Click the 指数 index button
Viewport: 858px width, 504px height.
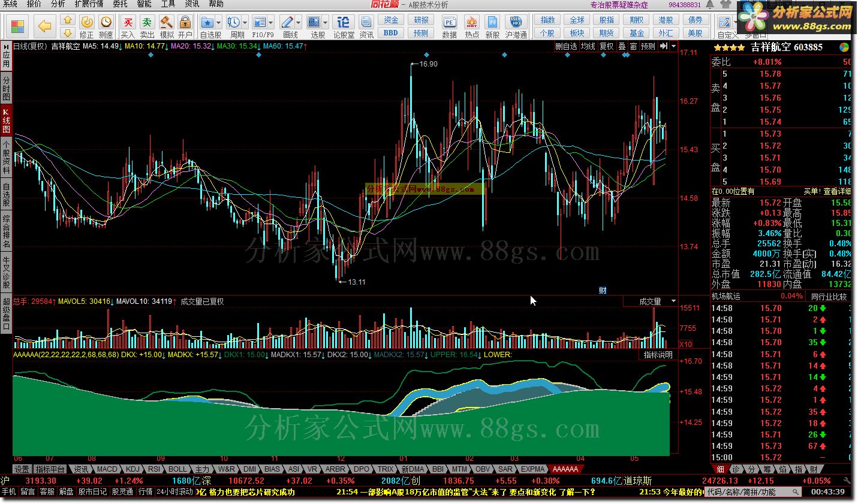pyautogui.click(x=547, y=20)
